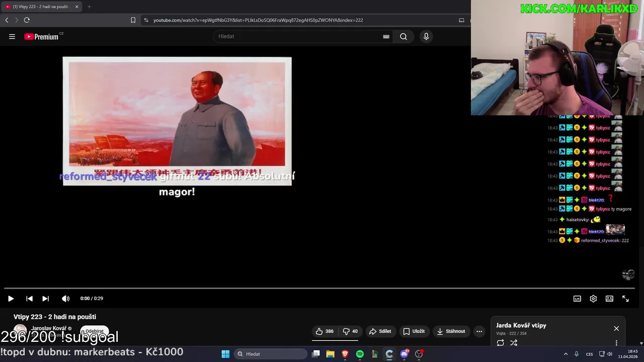Switch to theater mode
Viewport: 644px width, 362px height.
pyautogui.click(x=609, y=299)
